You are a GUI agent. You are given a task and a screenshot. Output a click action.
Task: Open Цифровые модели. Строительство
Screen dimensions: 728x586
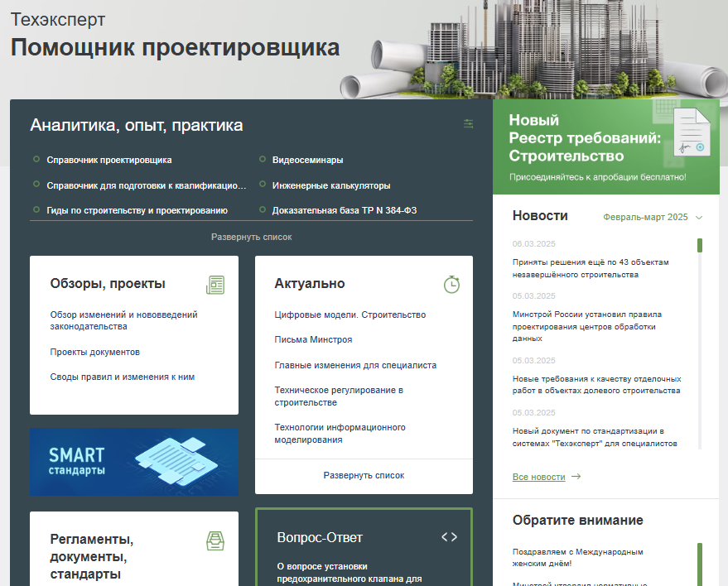[x=350, y=315]
